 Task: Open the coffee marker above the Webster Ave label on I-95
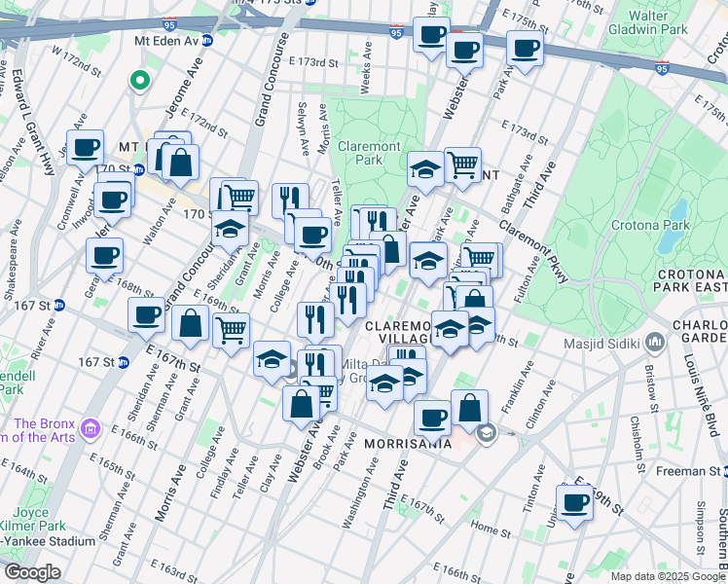pos(465,51)
